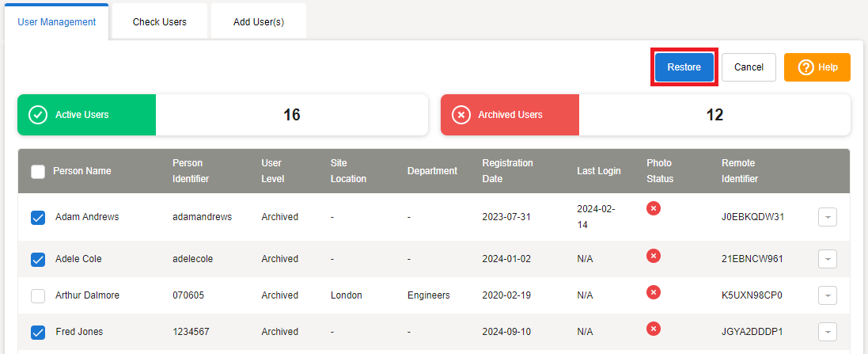Open the row dropdown for Adam Andrews
The width and height of the screenshot is (868, 354).
827,217
